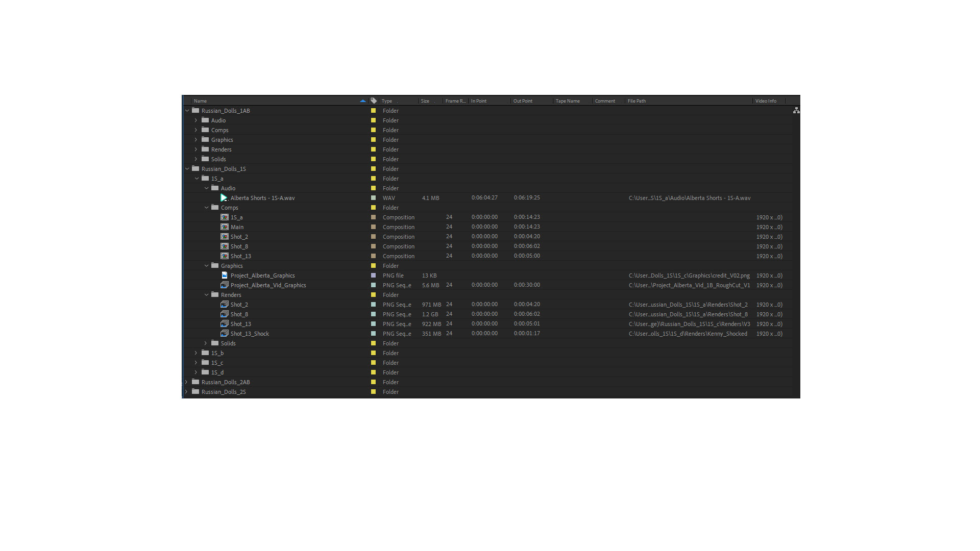Sort by the Type column header

coord(399,101)
